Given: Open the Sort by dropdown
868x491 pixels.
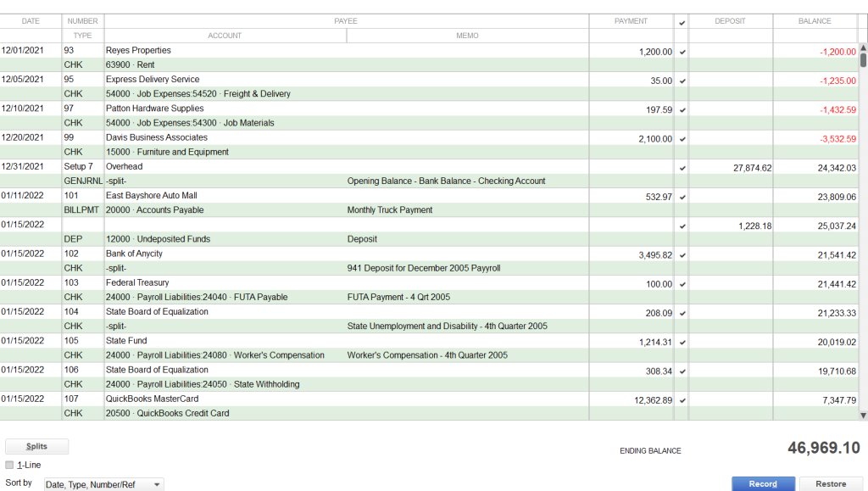Looking at the screenshot, I should [x=103, y=483].
